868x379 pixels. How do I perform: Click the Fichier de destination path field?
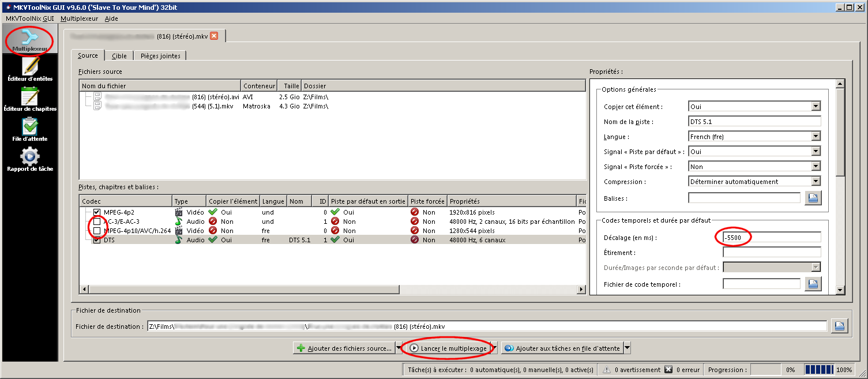coord(487,327)
